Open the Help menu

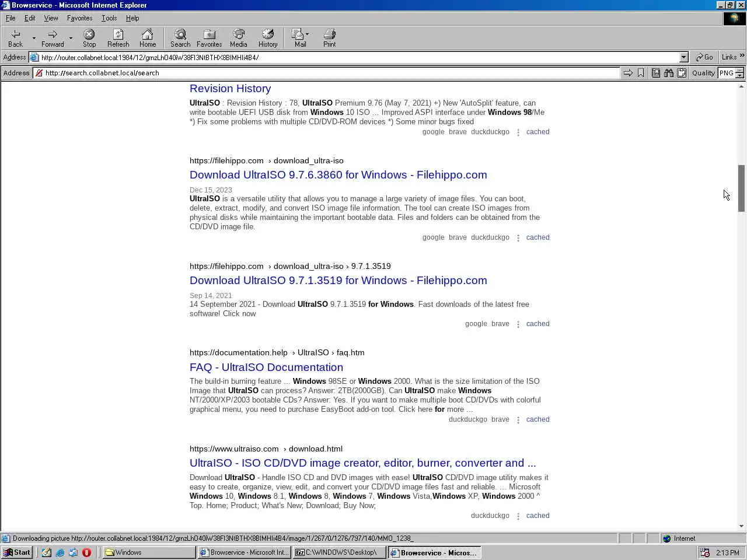coord(132,18)
